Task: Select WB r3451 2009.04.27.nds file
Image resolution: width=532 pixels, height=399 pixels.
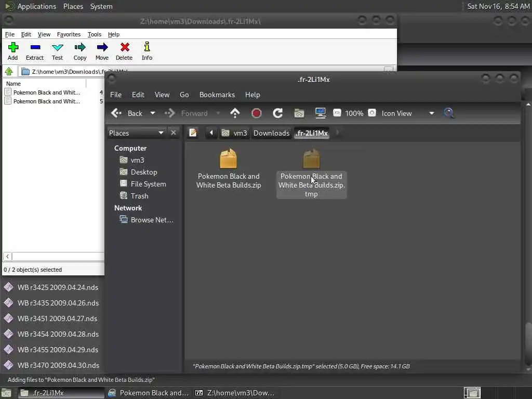Action: click(51, 318)
